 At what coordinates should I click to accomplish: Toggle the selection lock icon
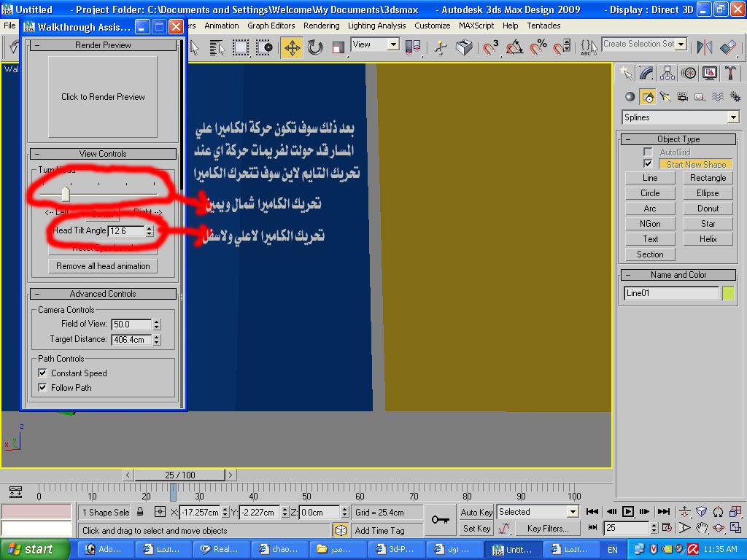[140, 512]
